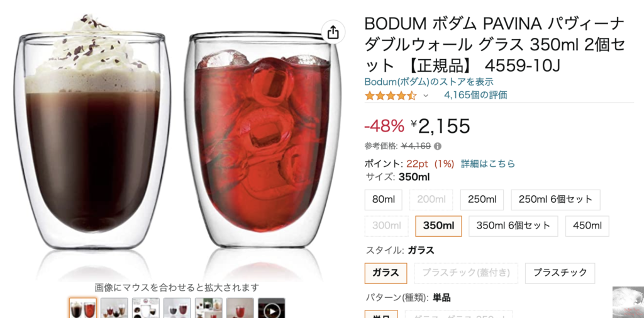Select the 80ml size option

click(x=384, y=200)
